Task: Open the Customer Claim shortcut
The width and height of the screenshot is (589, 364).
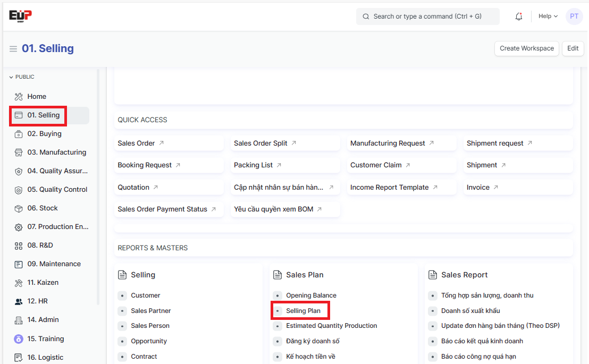Action: coord(376,165)
